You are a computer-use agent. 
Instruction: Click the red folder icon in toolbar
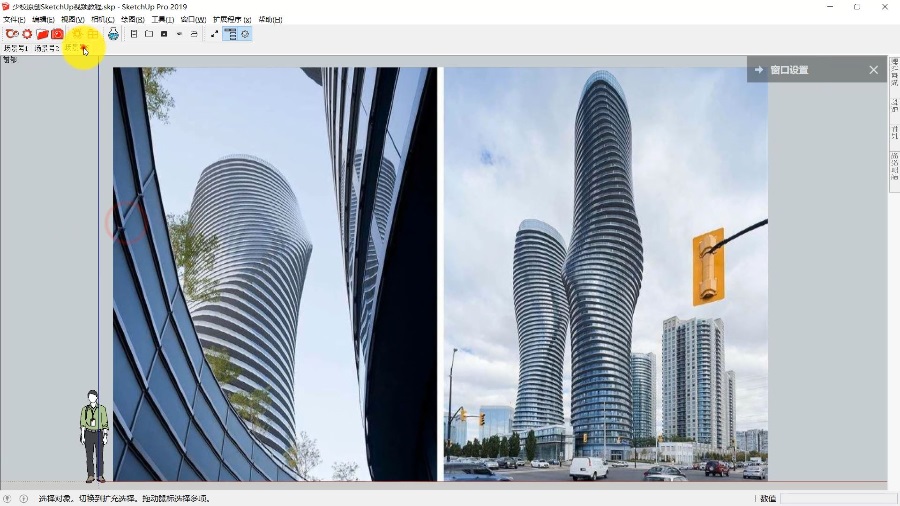tap(42, 34)
